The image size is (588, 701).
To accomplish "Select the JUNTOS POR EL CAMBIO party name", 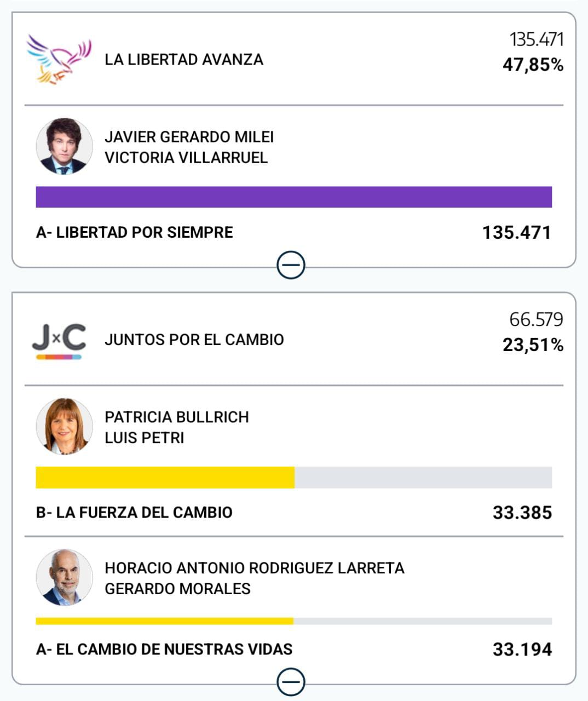I will 194,340.
